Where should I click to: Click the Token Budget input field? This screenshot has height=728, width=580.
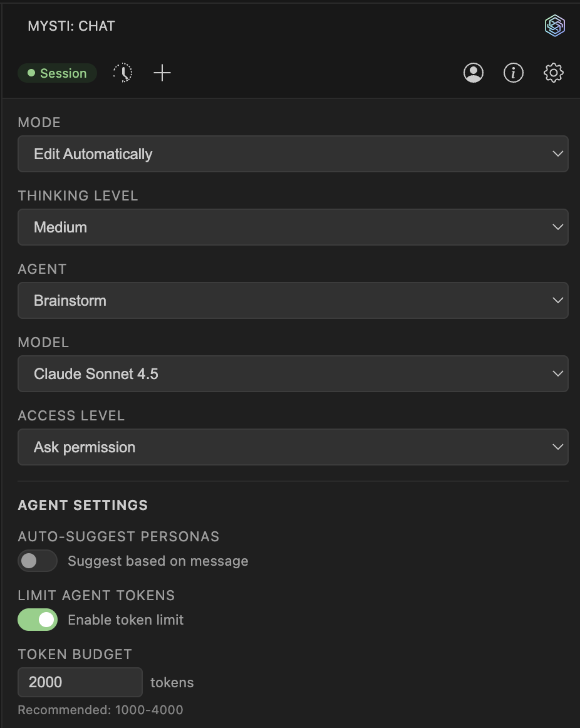click(80, 682)
